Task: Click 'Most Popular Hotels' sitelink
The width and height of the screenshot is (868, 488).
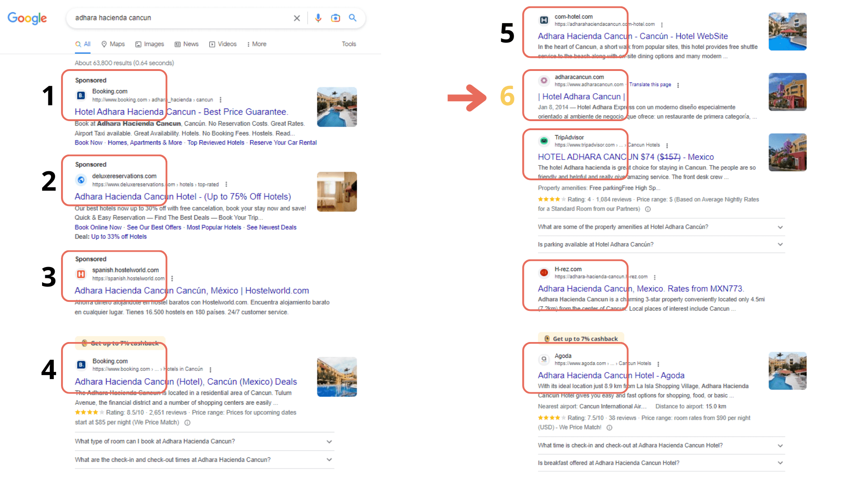Action: 214,227
